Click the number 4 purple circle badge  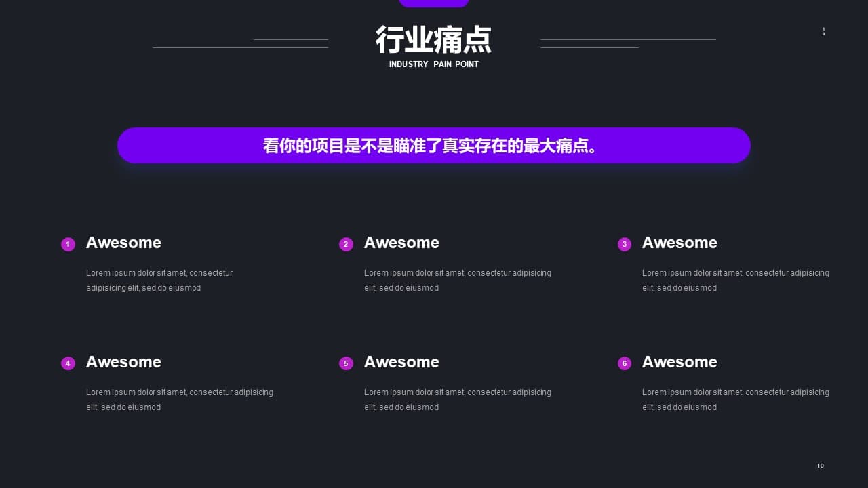[x=68, y=363]
